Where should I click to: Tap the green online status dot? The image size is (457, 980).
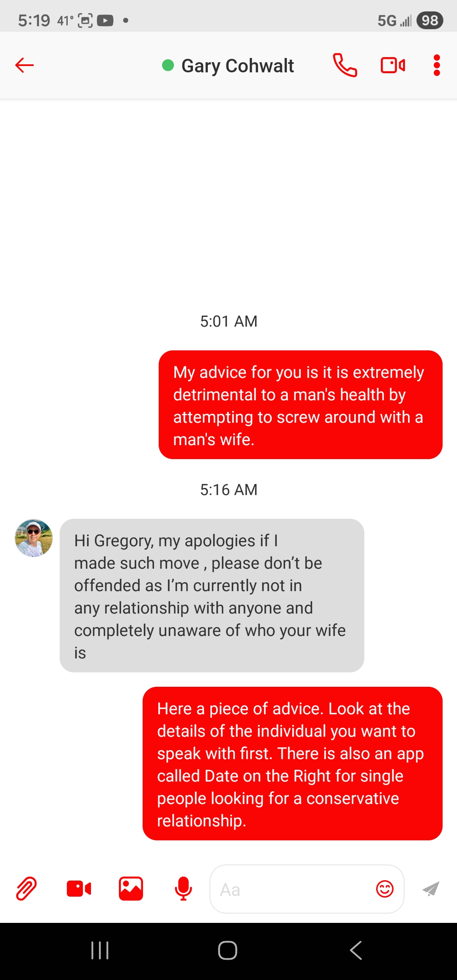click(168, 65)
